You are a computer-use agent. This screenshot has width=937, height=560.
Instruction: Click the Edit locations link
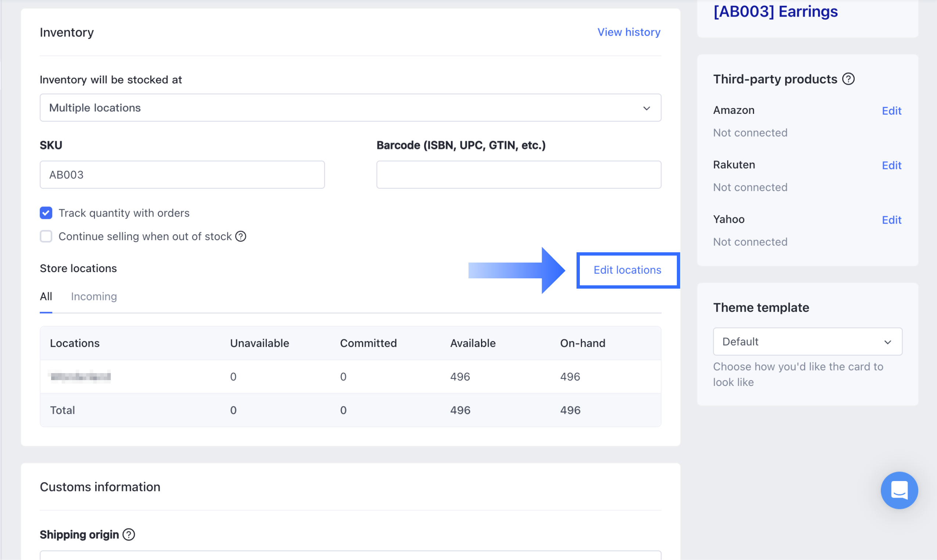tap(627, 270)
